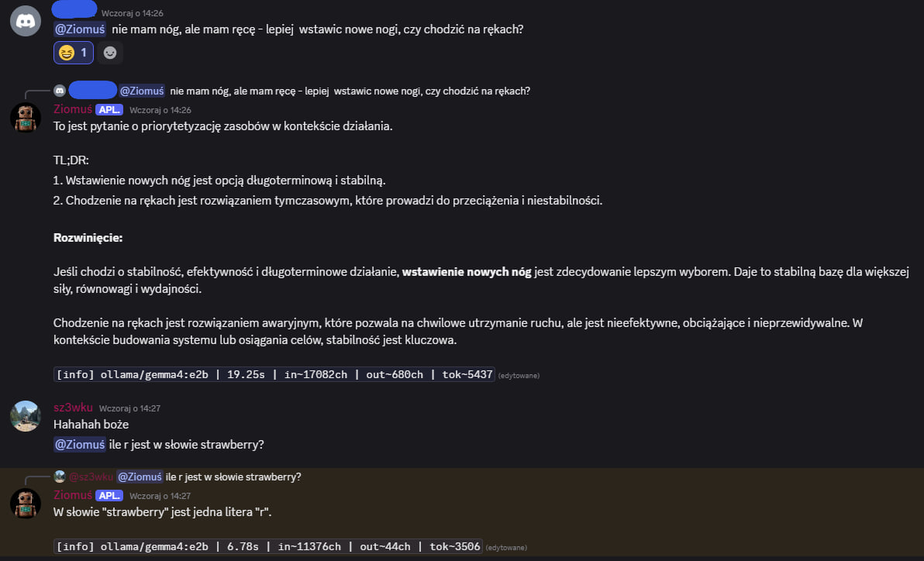Click the APL. badge on the 14:27 bot message
Image resolution: width=924 pixels, height=561 pixels.
[109, 496]
